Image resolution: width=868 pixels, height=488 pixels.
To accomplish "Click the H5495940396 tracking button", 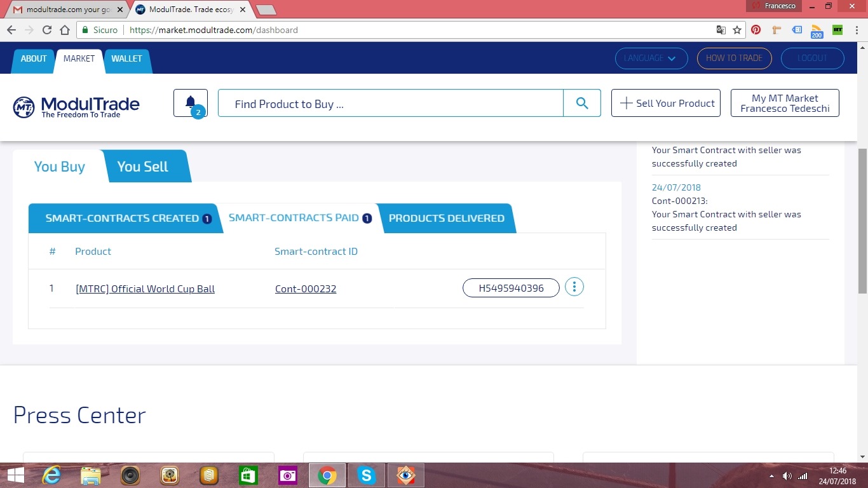I will click(x=511, y=288).
